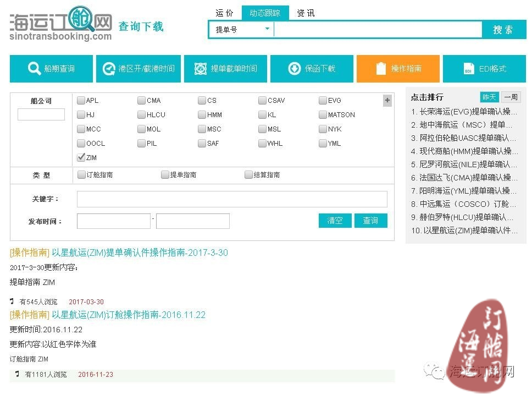Viewport: 532px width, 395px height.
Task: Expand carrier list with plus icon
Action: tap(387, 100)
